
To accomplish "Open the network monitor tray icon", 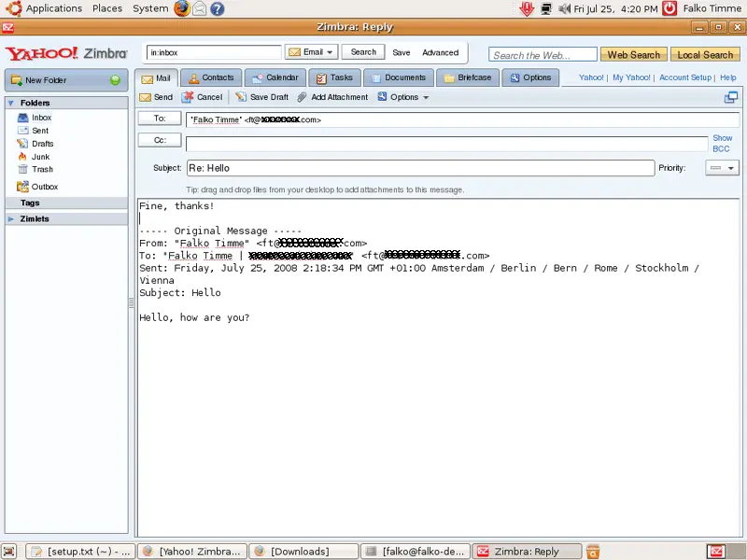I will [546, 8].
